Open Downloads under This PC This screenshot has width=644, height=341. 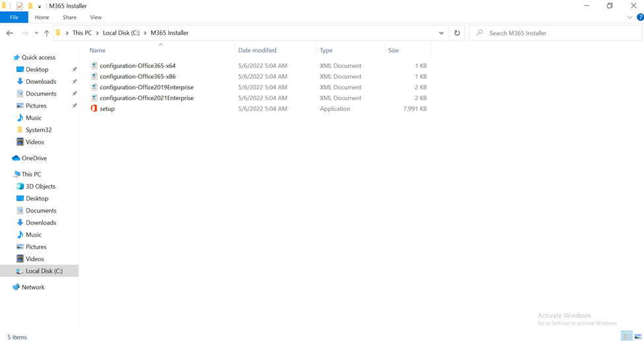coord(41,222)
